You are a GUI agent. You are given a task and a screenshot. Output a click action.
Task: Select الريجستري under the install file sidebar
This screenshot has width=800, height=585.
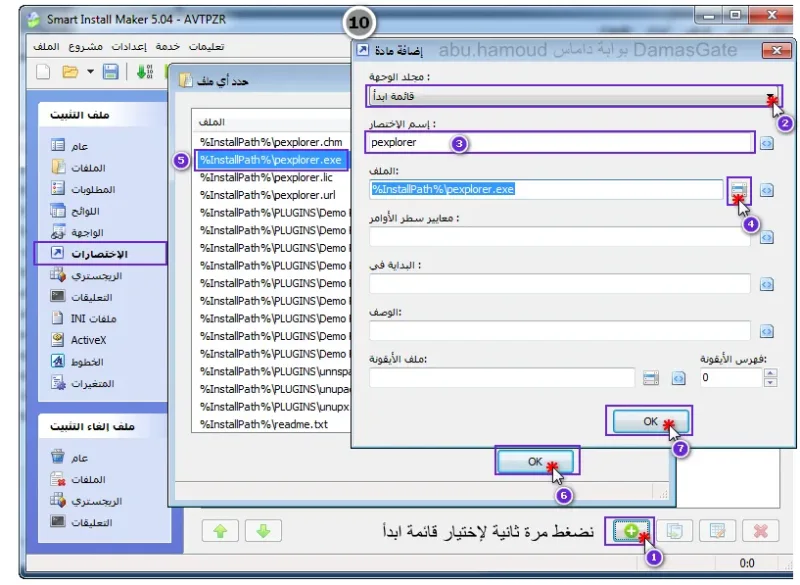pyautogui.click(x=96, y=276)
